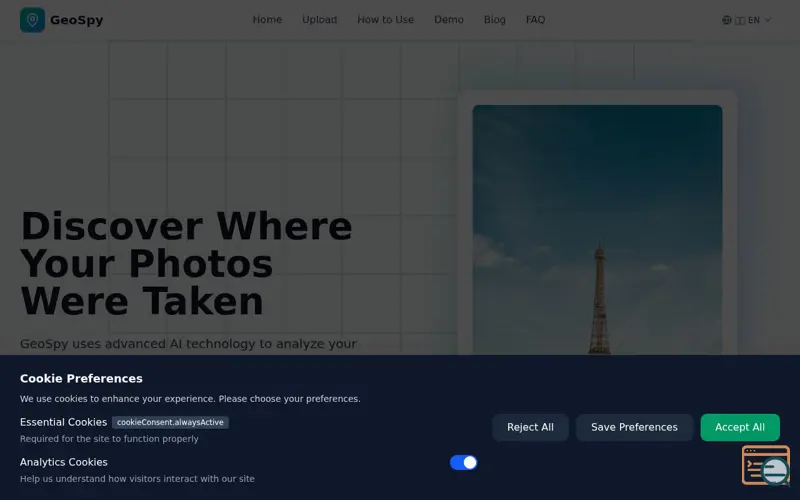Screen dimensions: 800x500
Task: Click the cookieConsent.alwaysActive badge
Action: click(170, 422)
